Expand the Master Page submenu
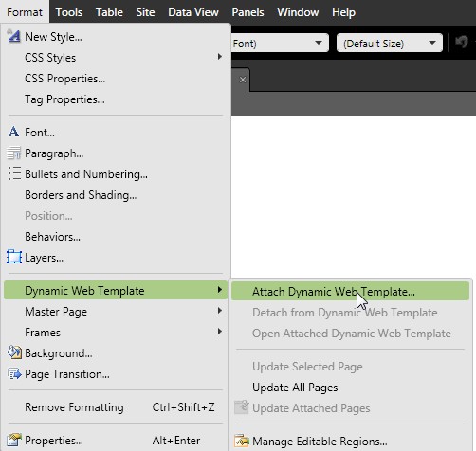Image resolution: width=476 pixels, height=451 pixels. pos(219,311)
